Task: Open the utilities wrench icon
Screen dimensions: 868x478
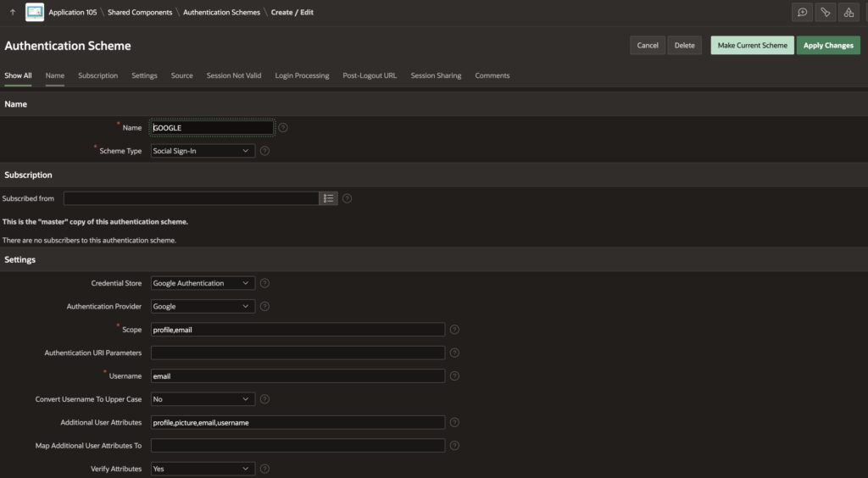Action: (825, 13)
